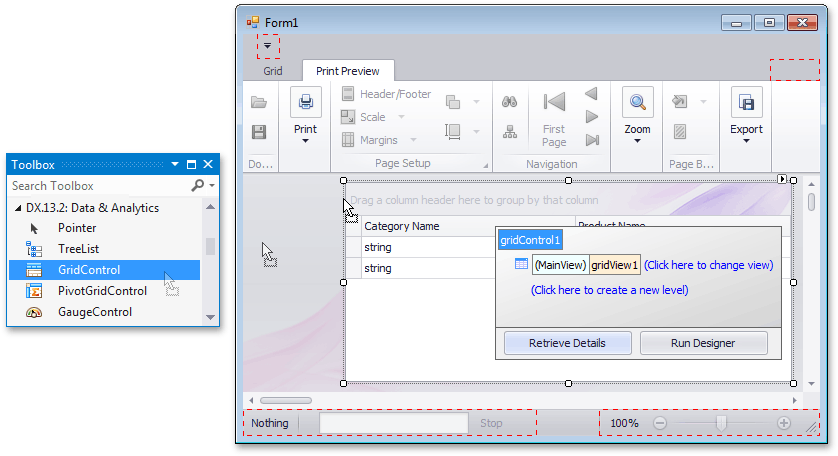Open the Print dropdown arrow
The width and height of the screenshot is (838, 456).
point(305,141)
